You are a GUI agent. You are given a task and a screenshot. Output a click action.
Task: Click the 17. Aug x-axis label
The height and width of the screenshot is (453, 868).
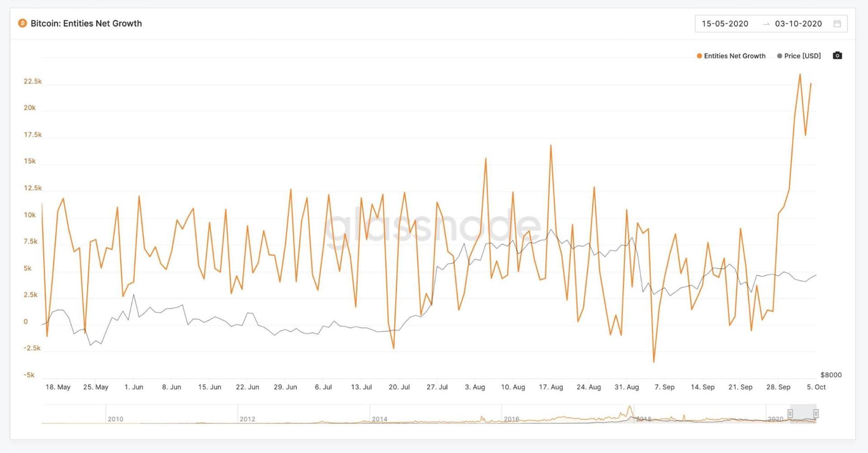point(551,387)
